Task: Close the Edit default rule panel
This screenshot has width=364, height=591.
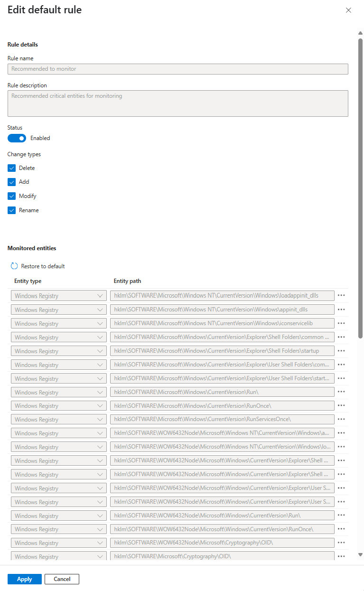Action: point(348,10)
